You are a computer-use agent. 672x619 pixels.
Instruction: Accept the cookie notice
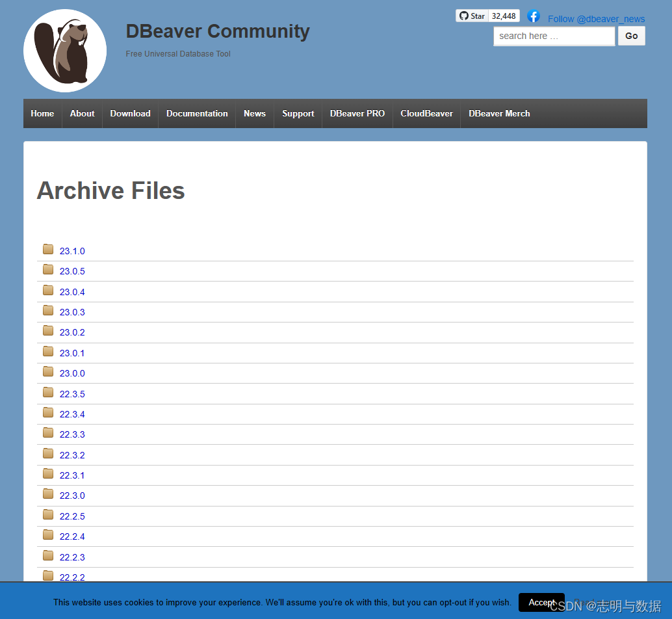(541, 602)
